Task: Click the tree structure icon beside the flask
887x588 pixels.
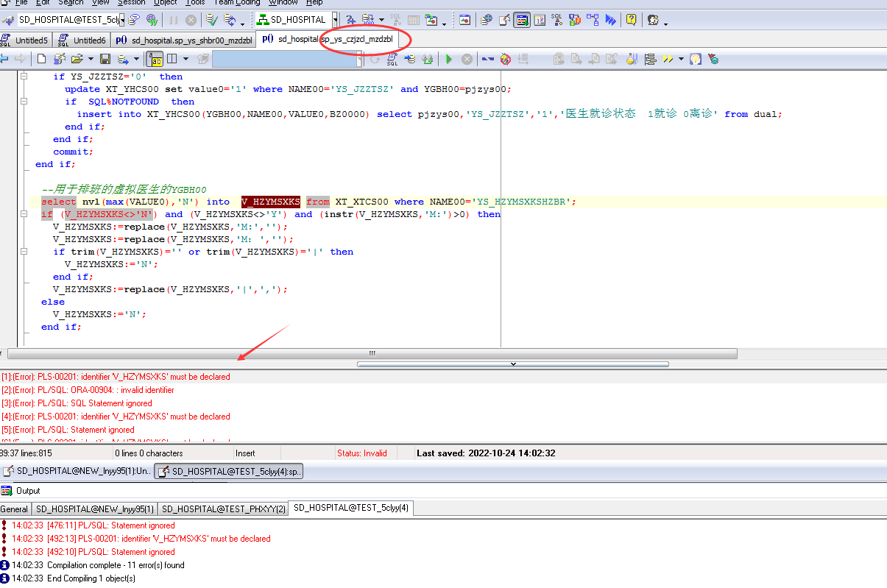Action: (650, 58)
